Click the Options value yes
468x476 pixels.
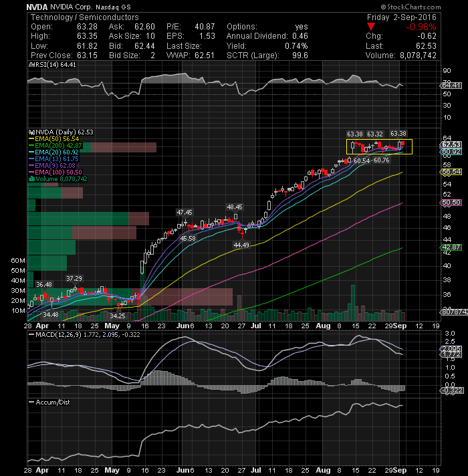pos(302,27)
